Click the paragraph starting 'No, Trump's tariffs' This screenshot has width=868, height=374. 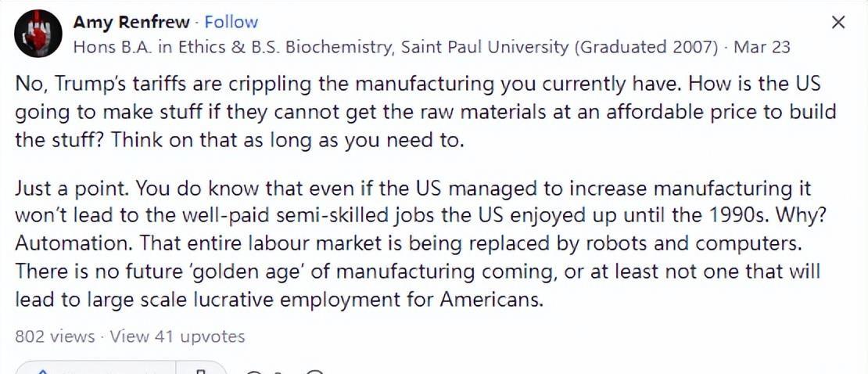(425, 112)
